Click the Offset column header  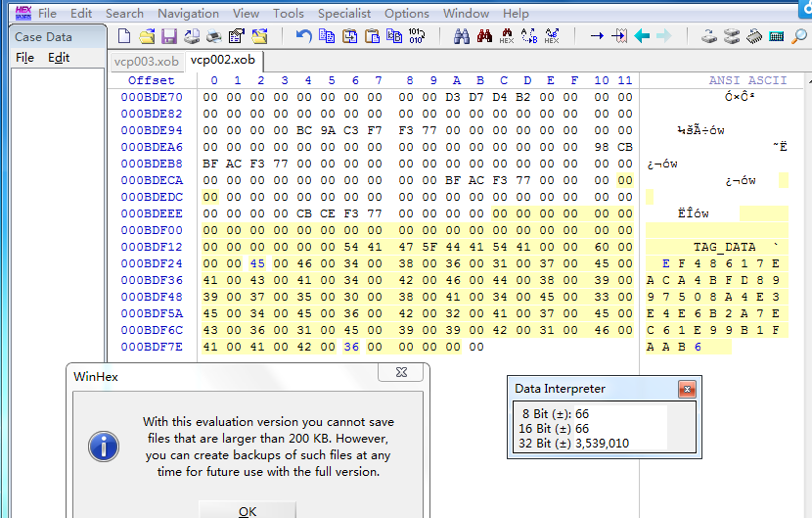[152, 80]
